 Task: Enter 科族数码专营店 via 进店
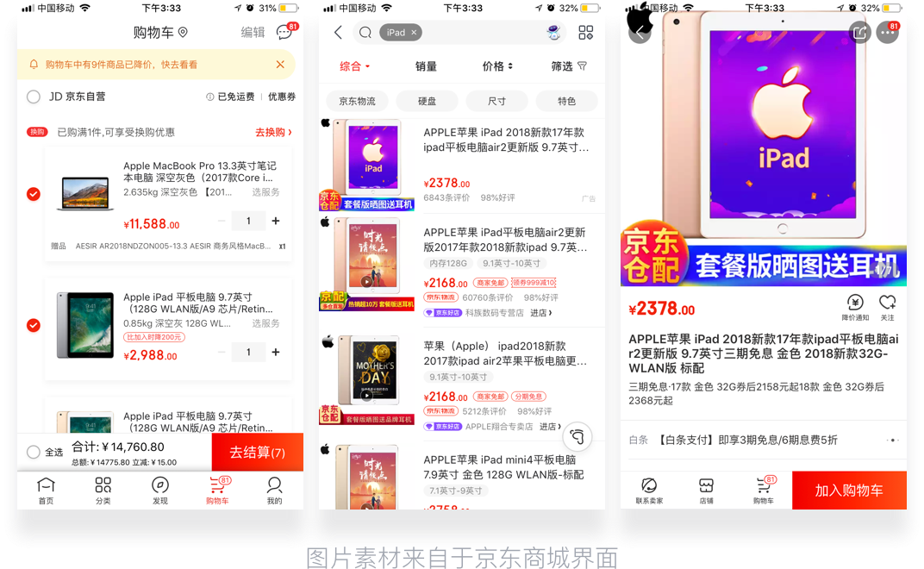tap(541, 312)
